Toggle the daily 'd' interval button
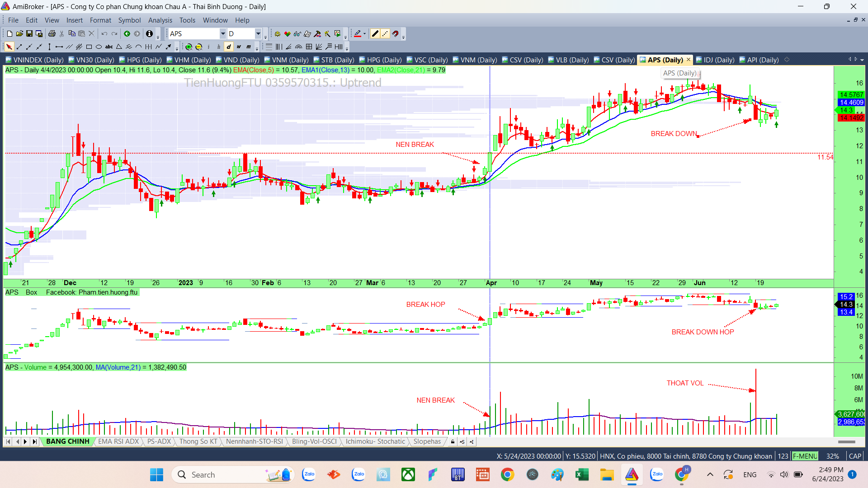Image resolution: width=868 pixels, height=488 pixels. pyautogui.click(x=229, y=47)
